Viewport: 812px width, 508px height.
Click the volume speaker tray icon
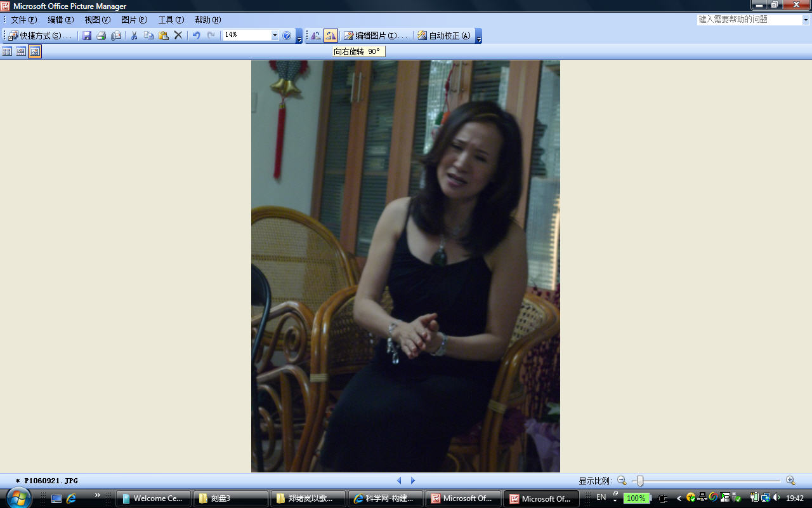click(x=777, y=498)
